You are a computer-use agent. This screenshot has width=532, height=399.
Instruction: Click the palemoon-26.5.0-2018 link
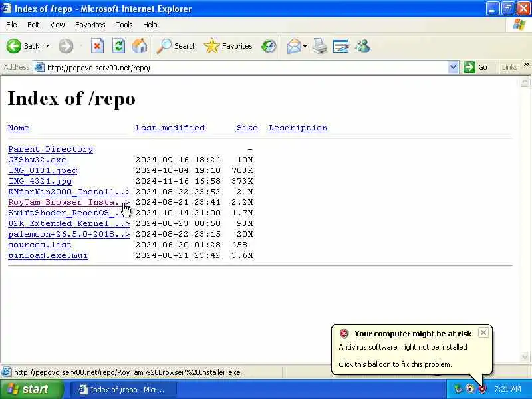69,234
